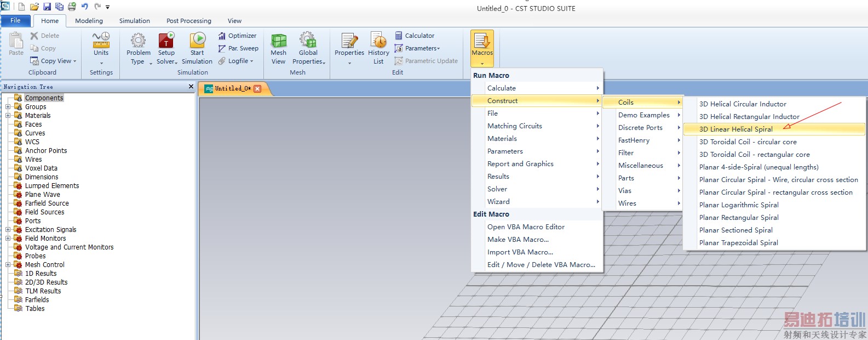Open the Discrete Ports submenu
The width and height of the screenshot is (868, 340).
coord(642,128)
